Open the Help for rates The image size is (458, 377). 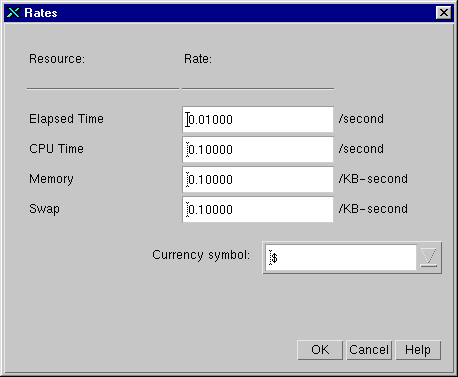[x=418, y=350]
